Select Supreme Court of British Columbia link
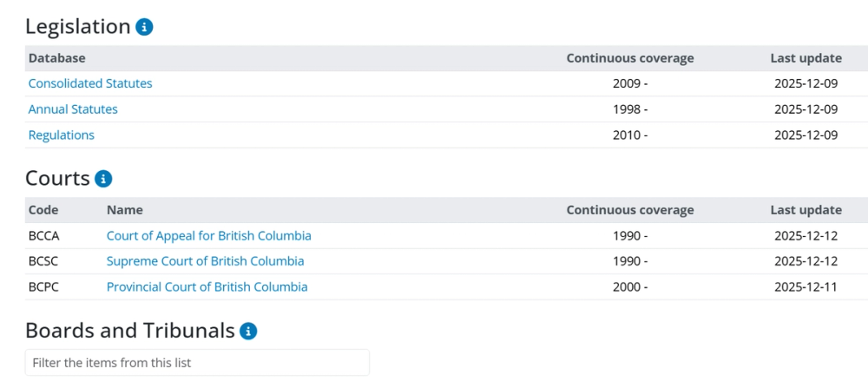The height and width of the screenshot is (381, 868). point(206,261)
